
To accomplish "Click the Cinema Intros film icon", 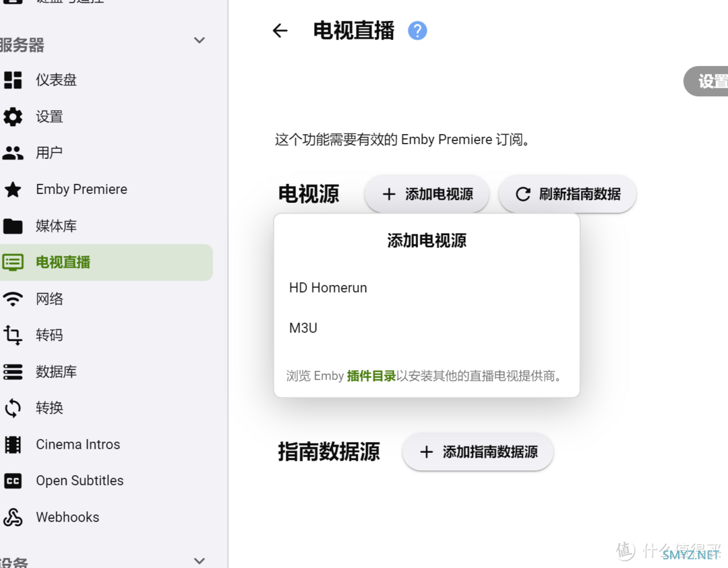I will [x=13, y=444].
